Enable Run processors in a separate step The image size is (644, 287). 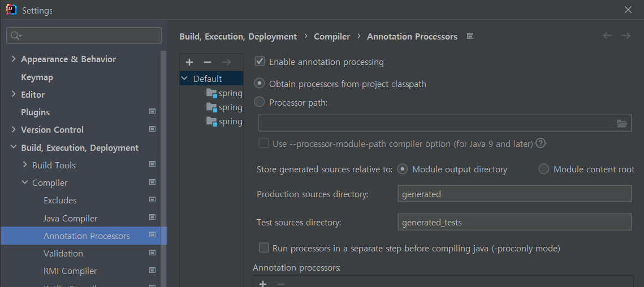[x=263, y=248]
